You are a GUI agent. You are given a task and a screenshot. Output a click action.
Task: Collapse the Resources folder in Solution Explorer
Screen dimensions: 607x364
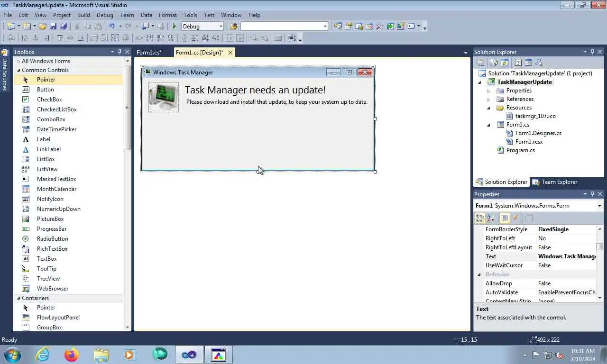[489, 108]
